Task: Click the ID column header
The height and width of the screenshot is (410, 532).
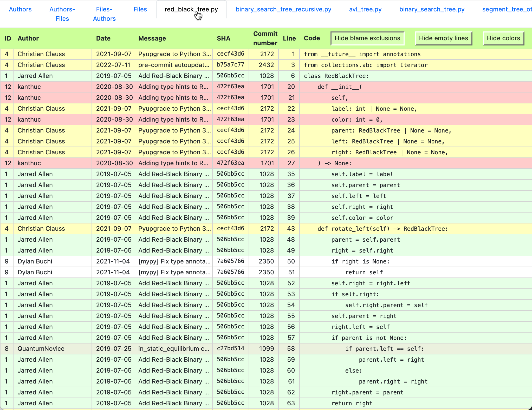Action: (x=8, y=38)
